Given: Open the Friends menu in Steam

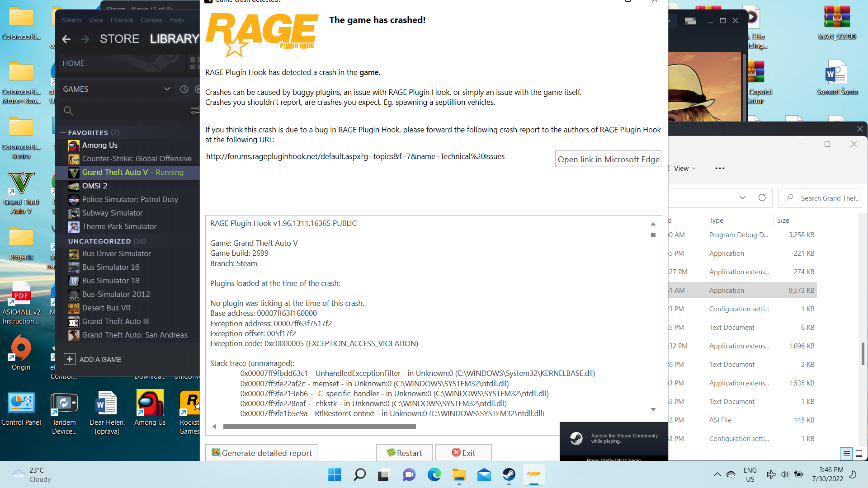Looking at the screenshot, I should [122, 20].
